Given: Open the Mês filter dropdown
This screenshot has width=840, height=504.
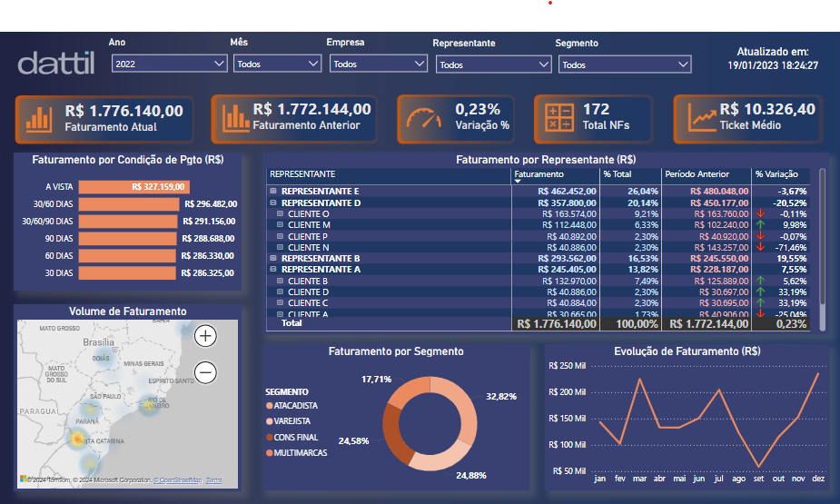Looking at the screenshot, I should coord(277,64).
